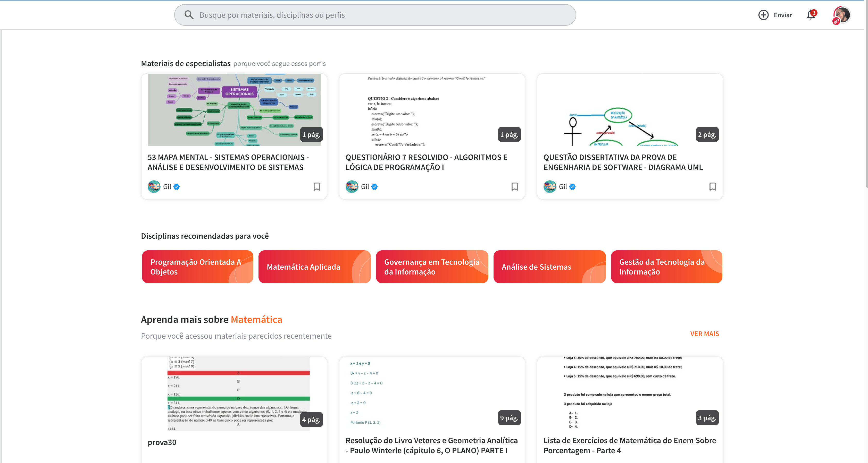Select Gestão da Tecnologia da Informação discipline
Viewport: 868px width, 463px height.
666,267
